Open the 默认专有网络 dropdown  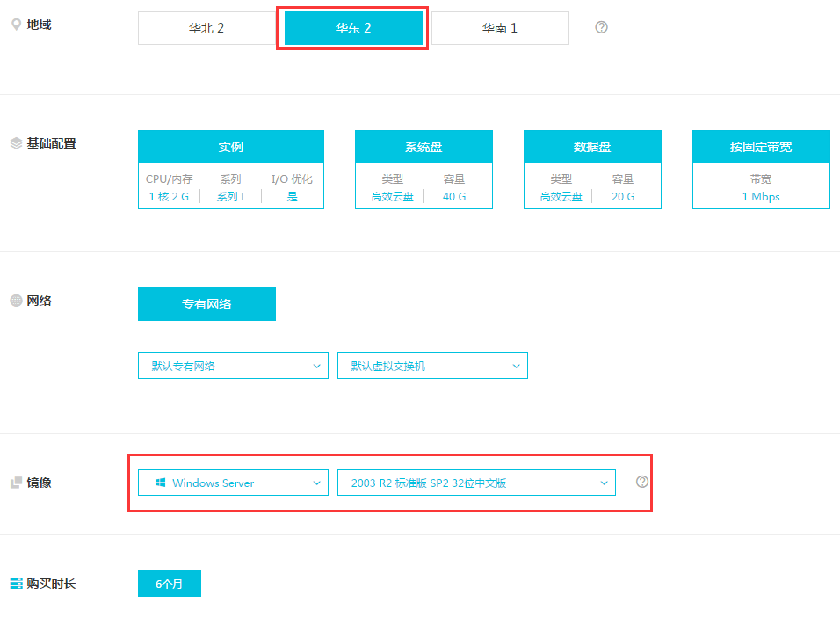tap(233, 365)
